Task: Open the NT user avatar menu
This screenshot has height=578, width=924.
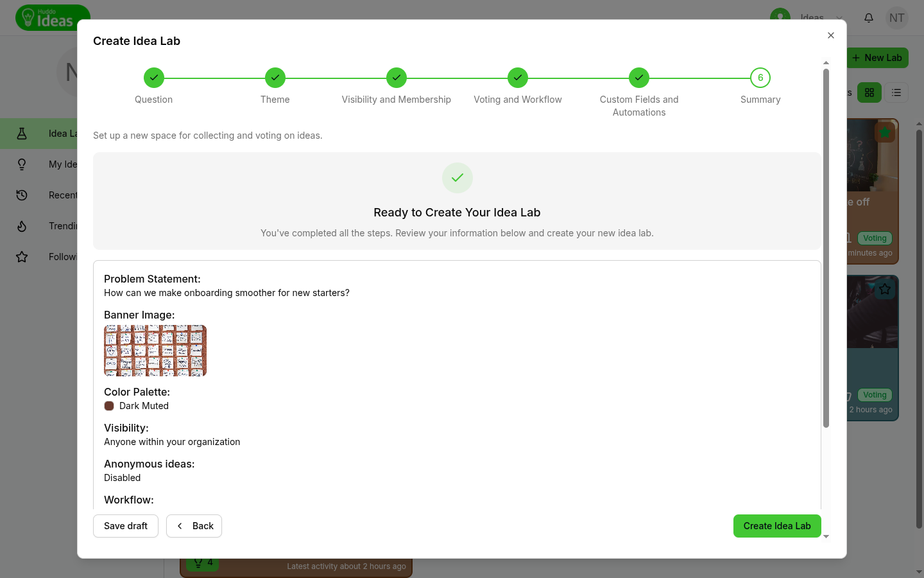Action: point(897,18)
